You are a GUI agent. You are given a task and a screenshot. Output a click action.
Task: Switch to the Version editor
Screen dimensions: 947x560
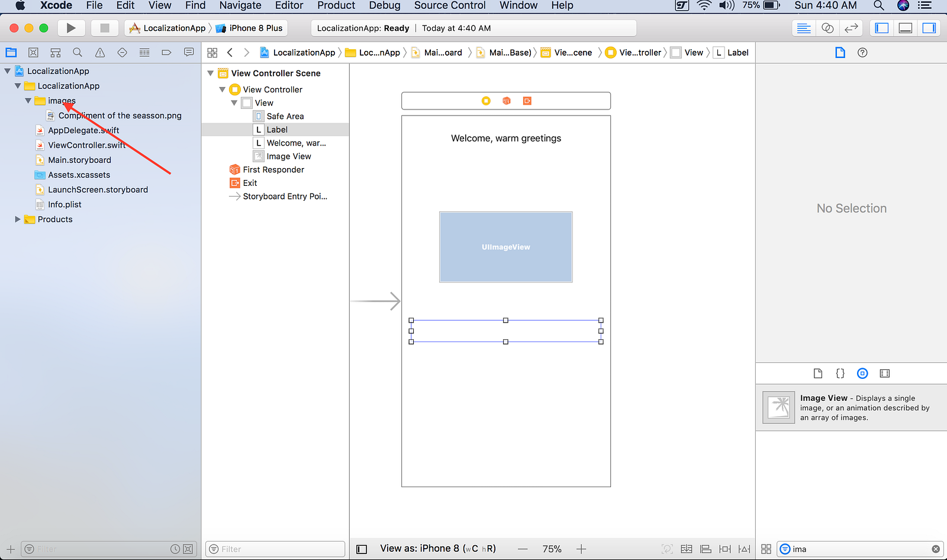coord(851,28)
